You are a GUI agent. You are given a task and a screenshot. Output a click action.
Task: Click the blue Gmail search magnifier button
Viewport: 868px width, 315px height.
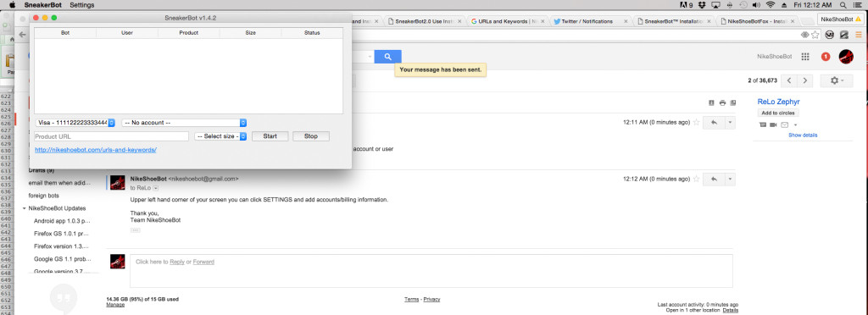(x=387, y=57)
